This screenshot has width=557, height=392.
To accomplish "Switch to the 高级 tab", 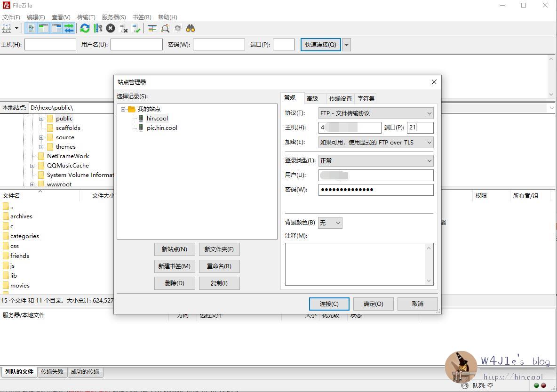I will (312, 98).
